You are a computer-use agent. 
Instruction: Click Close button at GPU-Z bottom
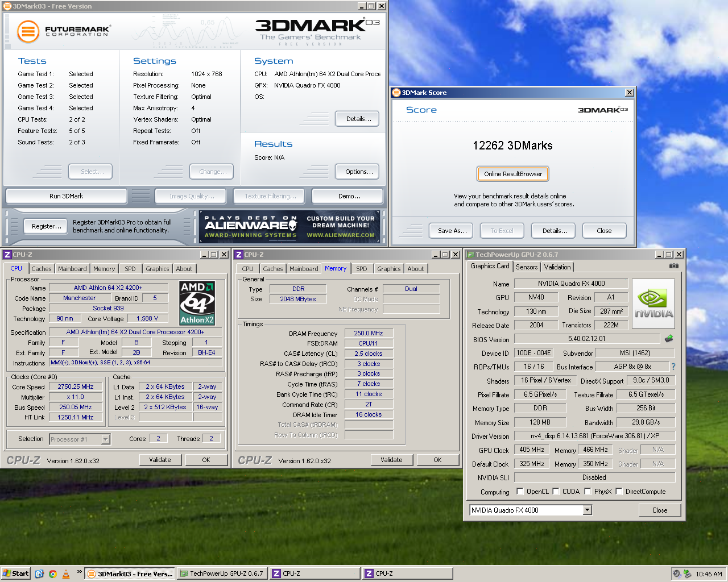[x=660, y=510]
